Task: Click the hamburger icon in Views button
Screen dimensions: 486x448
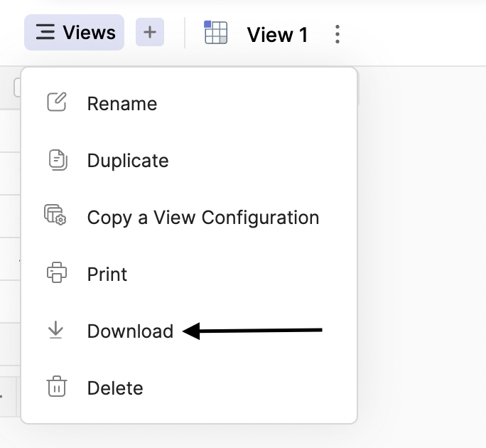Action: click(x=45, y=33)
